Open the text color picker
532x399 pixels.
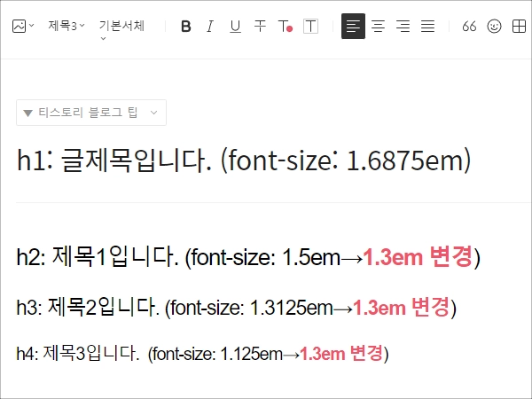(x=285, y=26)
